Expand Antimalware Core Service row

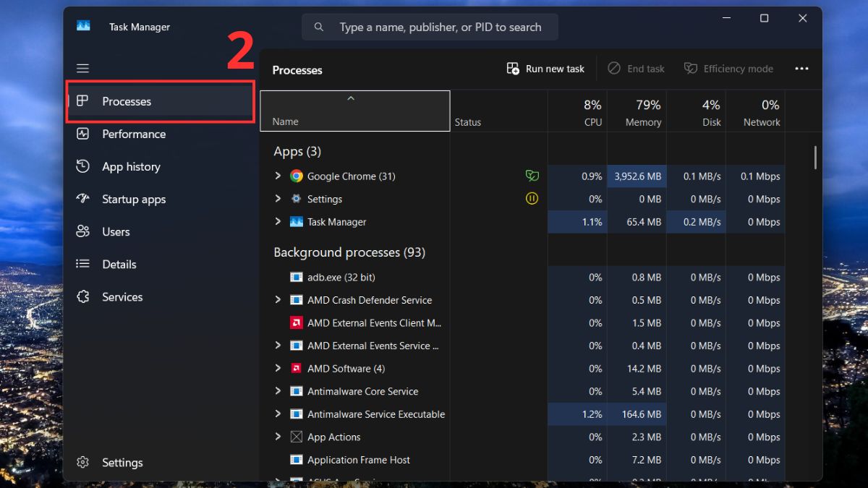pyautogui.click(x=278, y=391)
